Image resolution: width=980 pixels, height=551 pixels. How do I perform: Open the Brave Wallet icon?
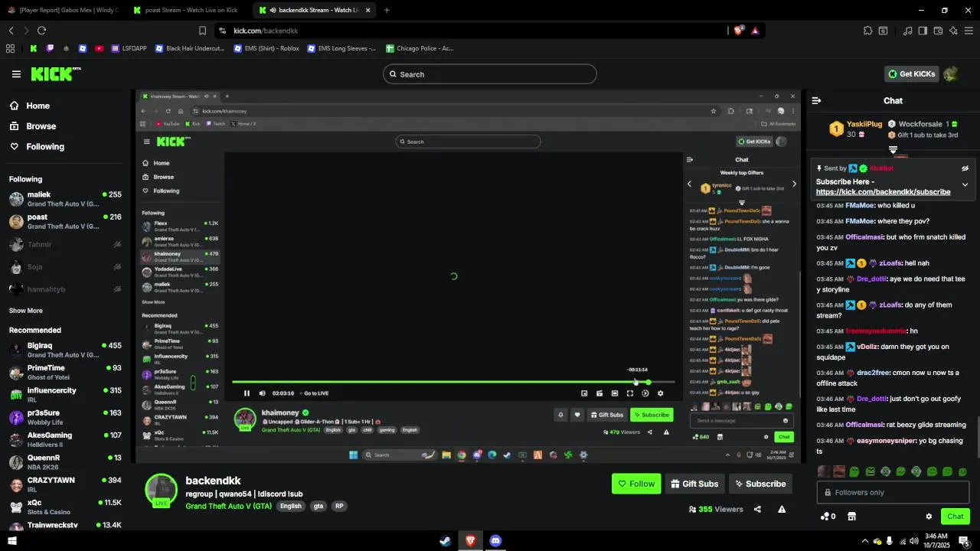pyautogui.click(x=938, y=31)
